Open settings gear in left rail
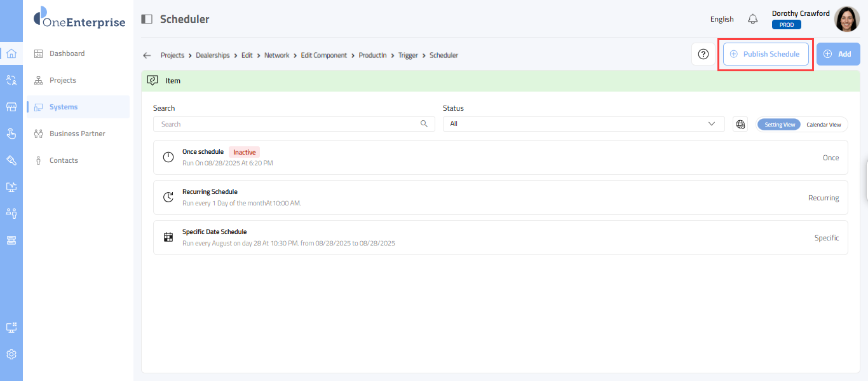Screen dimensions: 868x381 click(x=11, y=354)
